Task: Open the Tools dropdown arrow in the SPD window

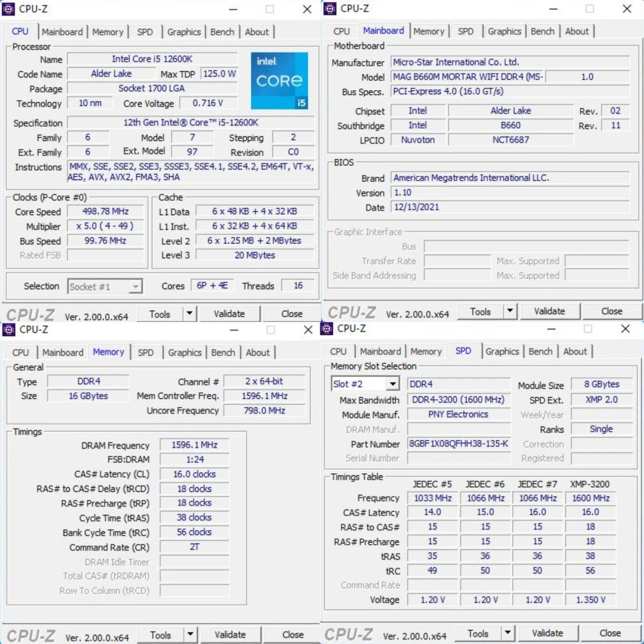Action: click(507, 633)
